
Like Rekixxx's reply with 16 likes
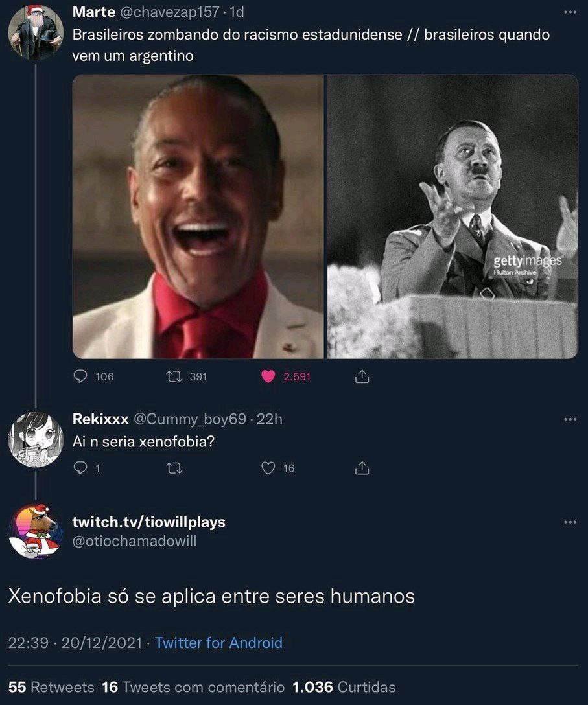click(268, 468)
